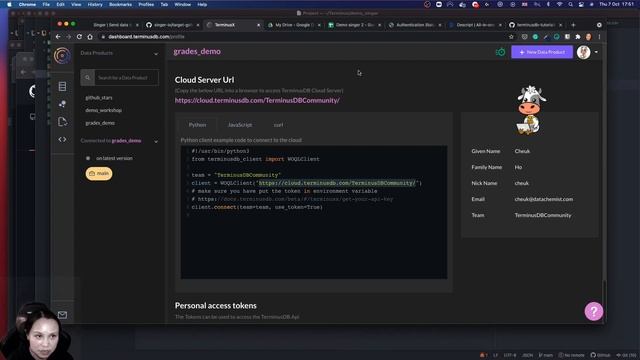Switch to the Python code tab
Viewport: 640px width, 360px height.
[197, 125]
